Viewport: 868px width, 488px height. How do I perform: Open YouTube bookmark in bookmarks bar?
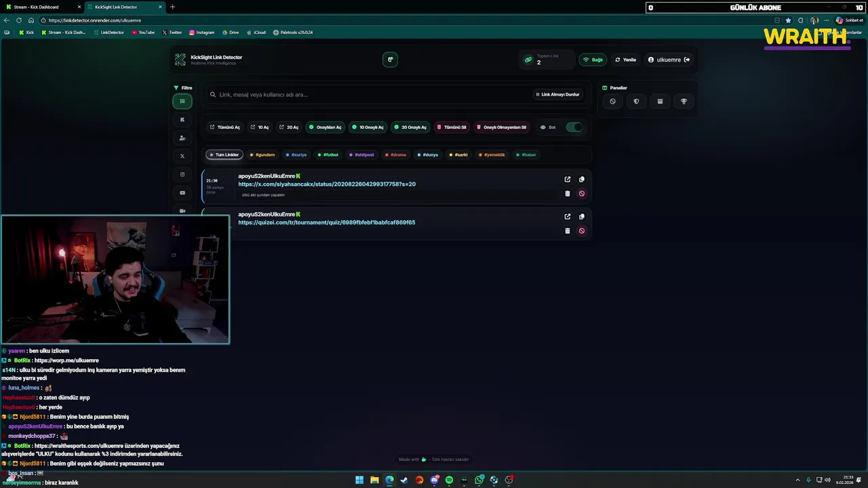(143, 32)
